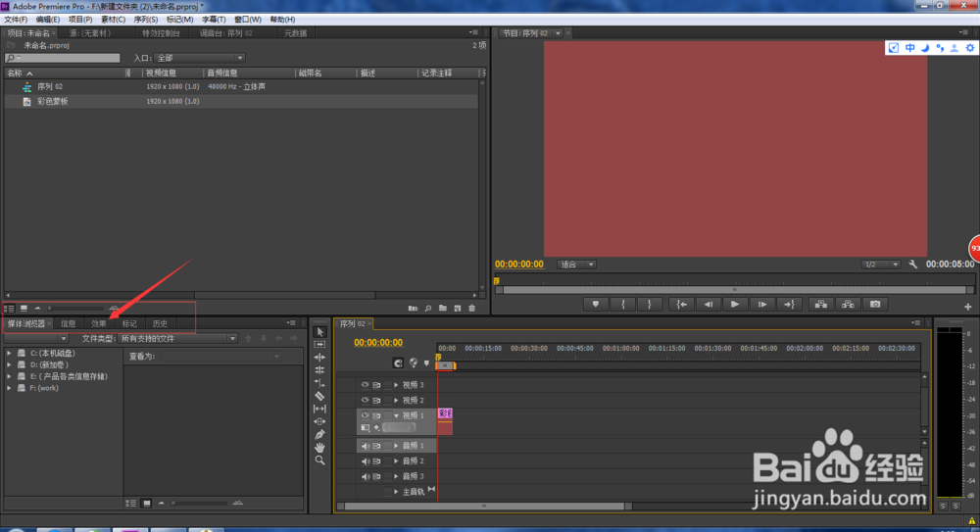The image size is (980, 532).
Task: Hide the 视频 1 track eye
Action: (x=365, y=415)
